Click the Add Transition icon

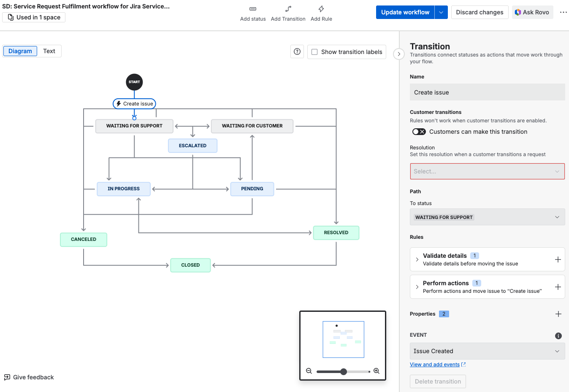(x=288, y=9)
